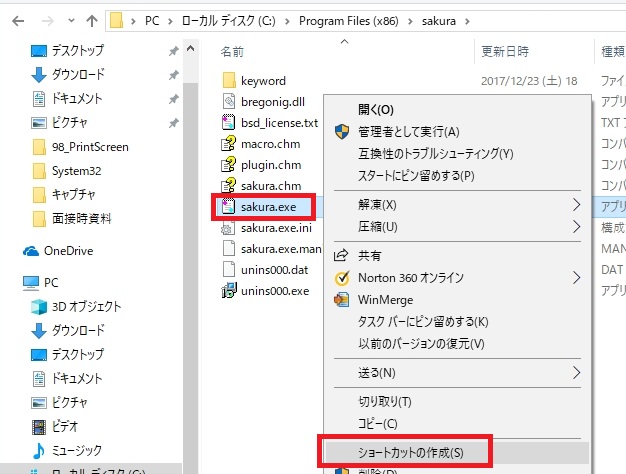Select PC in address breadcrumb
This screenshot has width=626, height=474.
tap(152, 21)
